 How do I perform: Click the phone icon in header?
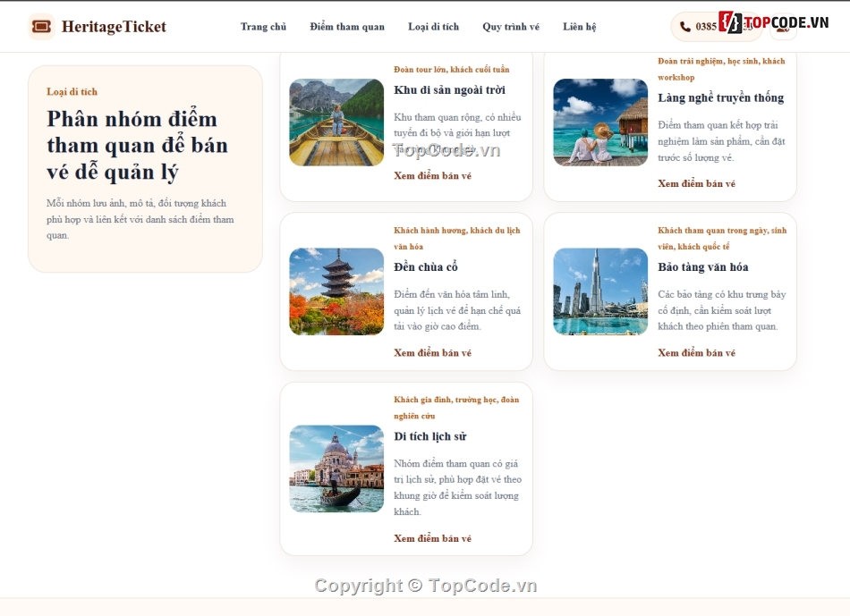point(685,27)
